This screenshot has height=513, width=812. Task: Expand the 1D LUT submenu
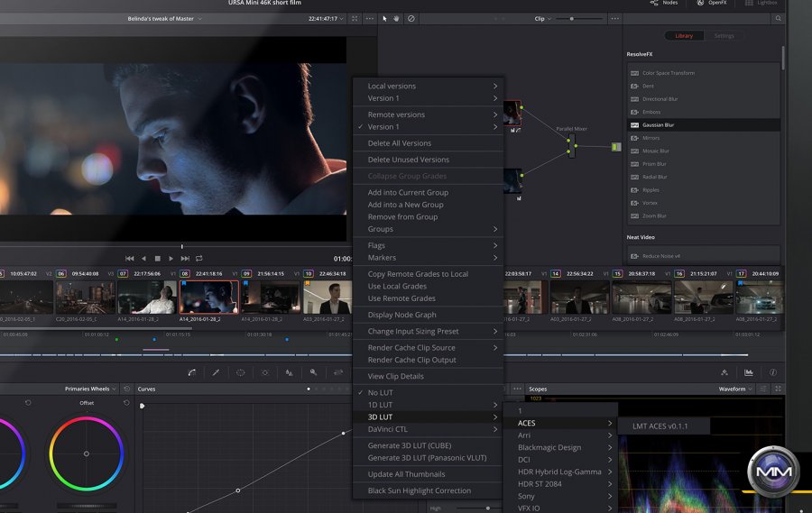(x=428, y=405)
